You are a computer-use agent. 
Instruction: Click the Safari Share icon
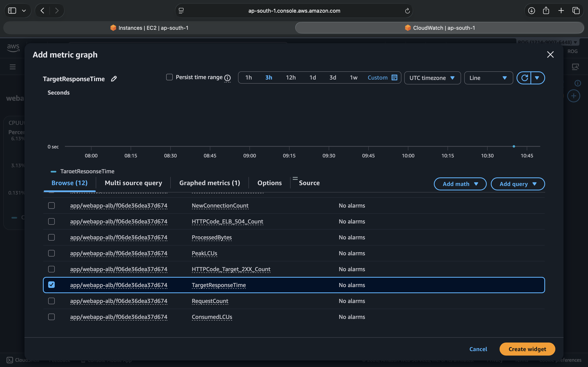coord(546,10)
